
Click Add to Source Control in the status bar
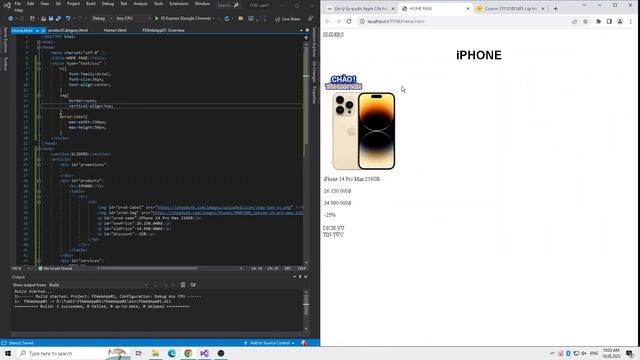(x=269, y=343)
